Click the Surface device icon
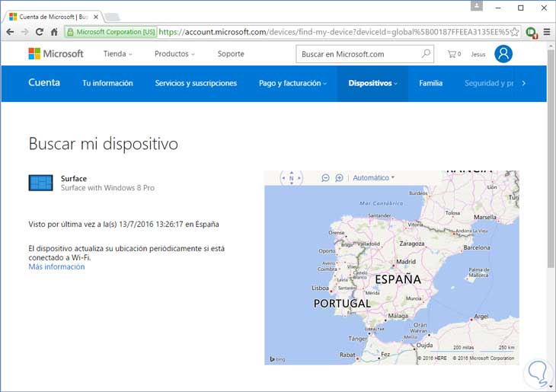Image resolution: width=556 pixels, height=392 pixels. [41, 183]
